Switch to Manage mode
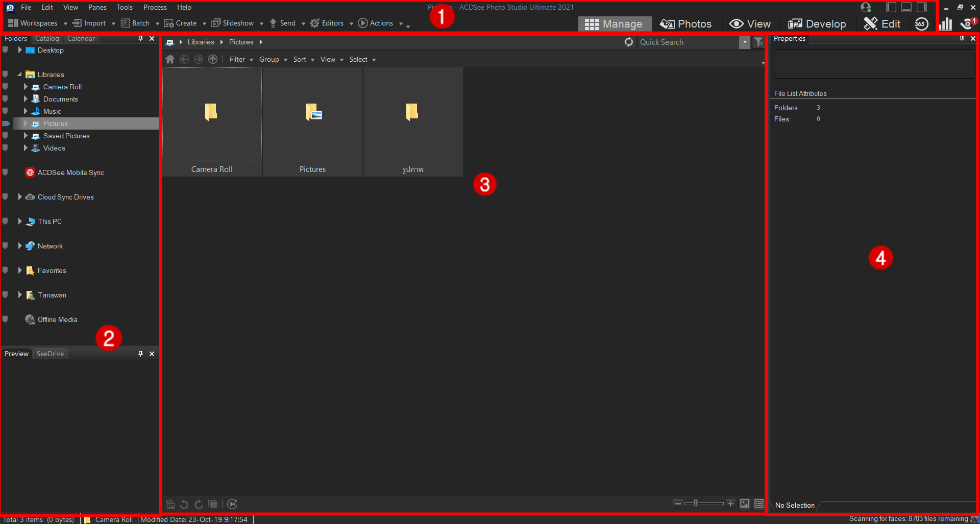The image size is (980, 524). (x=615, y=24)
